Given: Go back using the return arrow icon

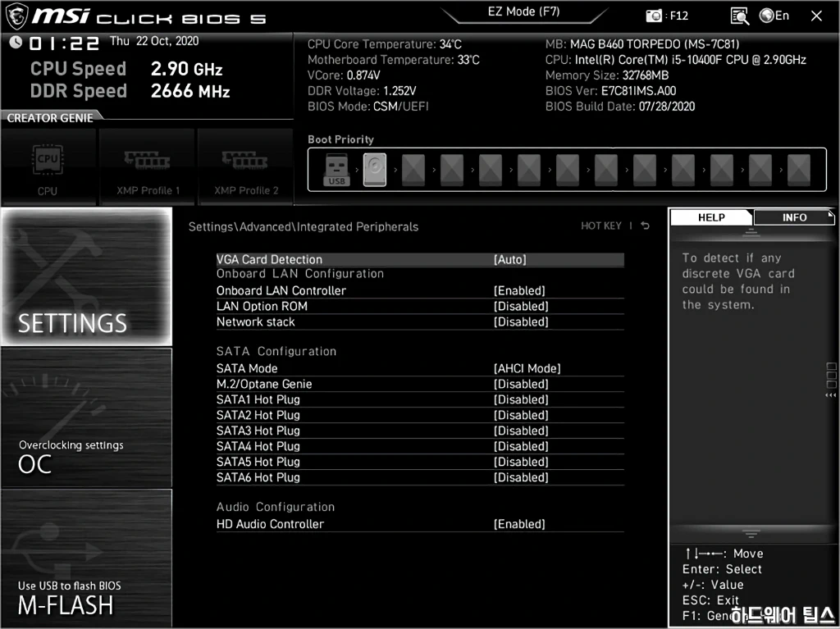Looking at the screenshot, I should click(x=645, y=226).
